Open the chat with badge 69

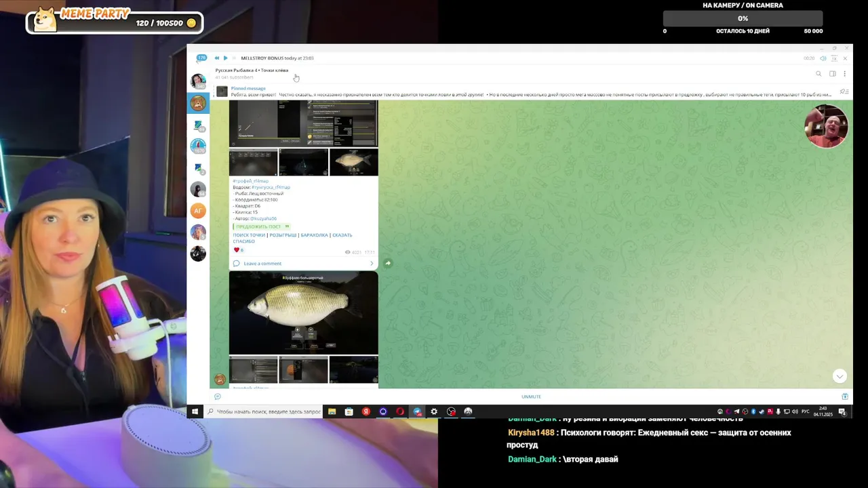(x=198, y=125)
